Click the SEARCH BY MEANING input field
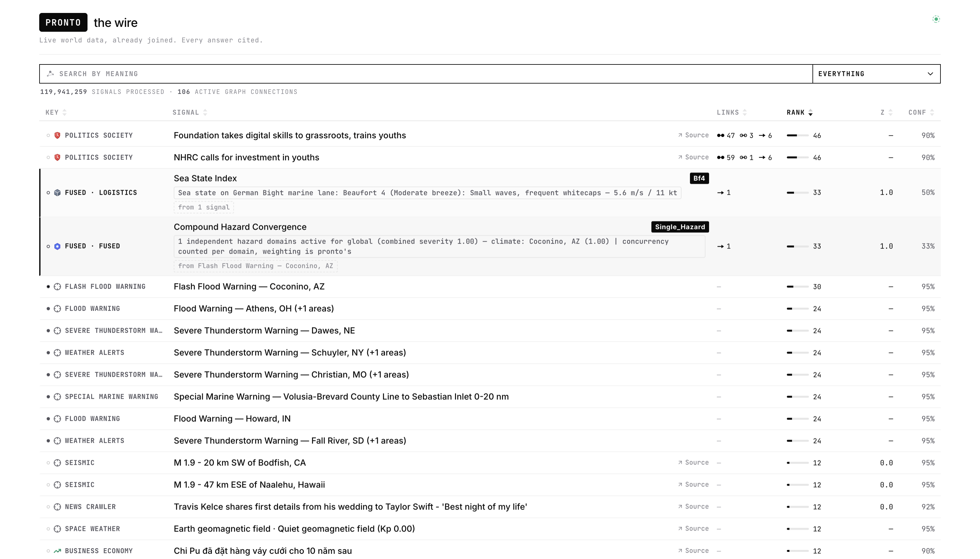 coord(426,74)
